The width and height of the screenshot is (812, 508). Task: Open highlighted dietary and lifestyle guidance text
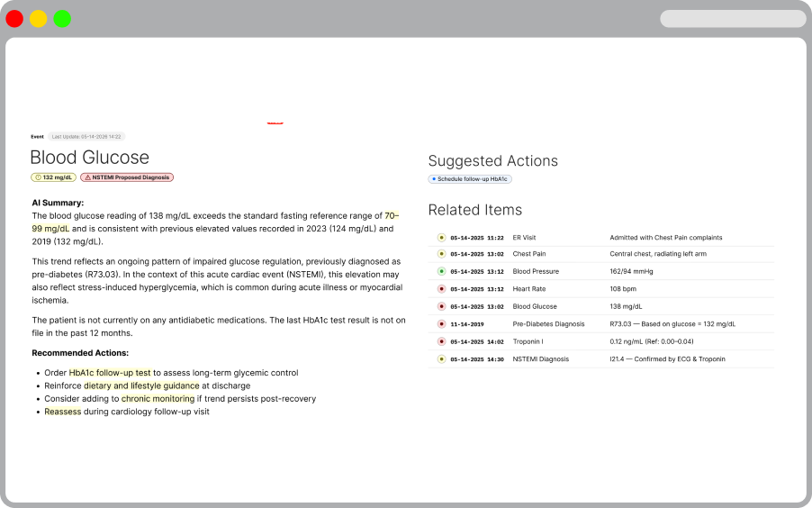[x=141, y=386]
